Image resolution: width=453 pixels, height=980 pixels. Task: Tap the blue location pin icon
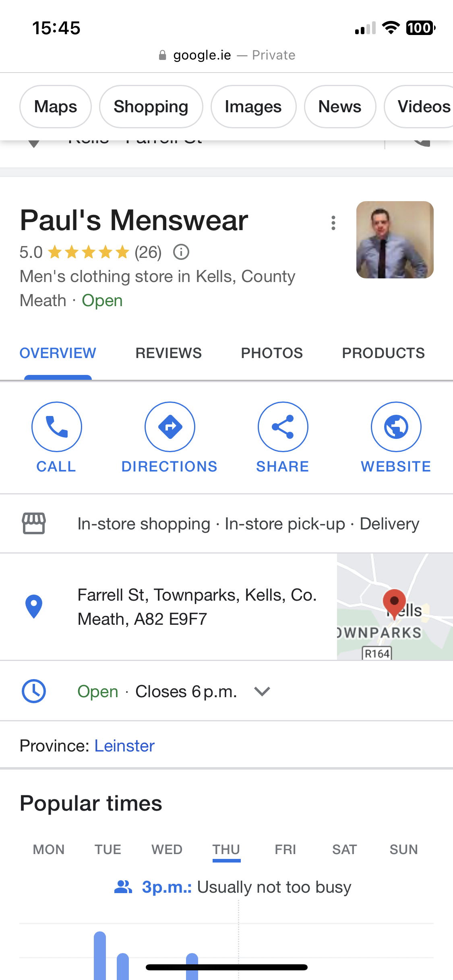click(x=34, y=607)
